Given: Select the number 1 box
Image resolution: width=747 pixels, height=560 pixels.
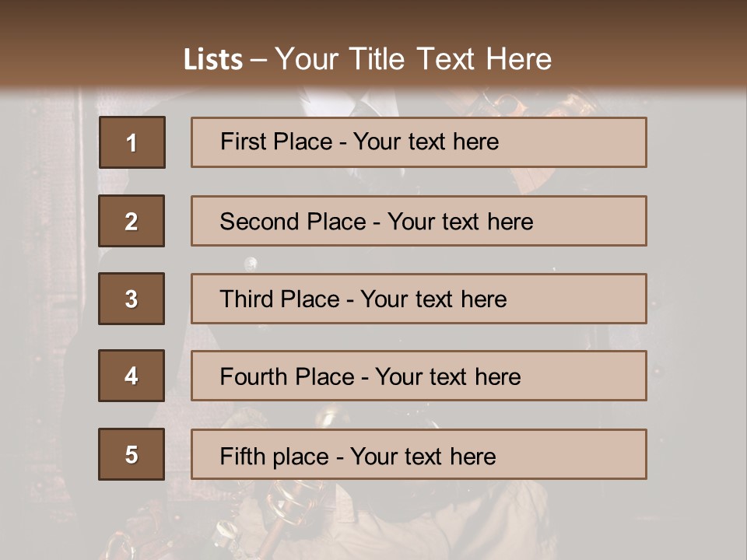Looking at the screenshot, I should point(132,142).
